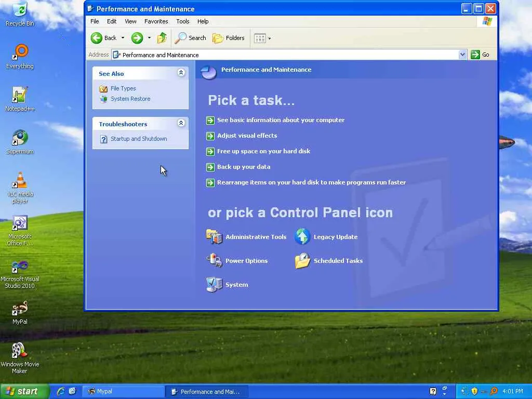Open the Tools menu
This screenshot has width=532, height=399.
click(x=182, y=21)
